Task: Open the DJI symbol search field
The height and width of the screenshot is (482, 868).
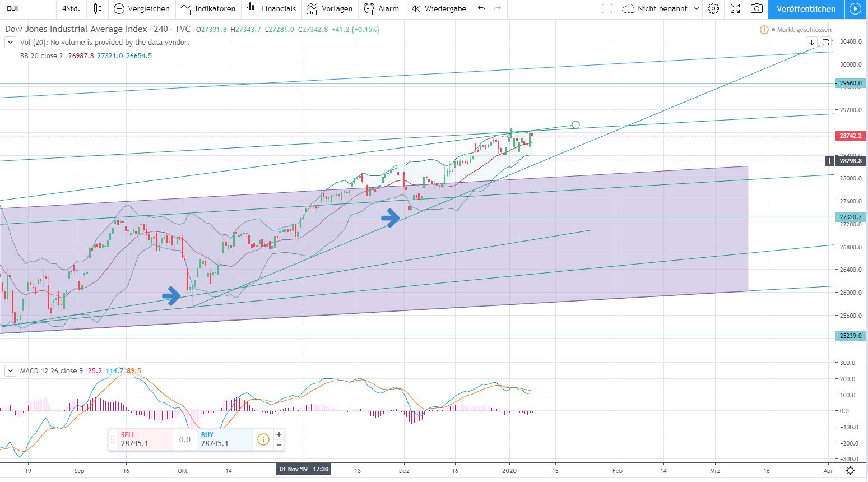Action: click(28, 8)
